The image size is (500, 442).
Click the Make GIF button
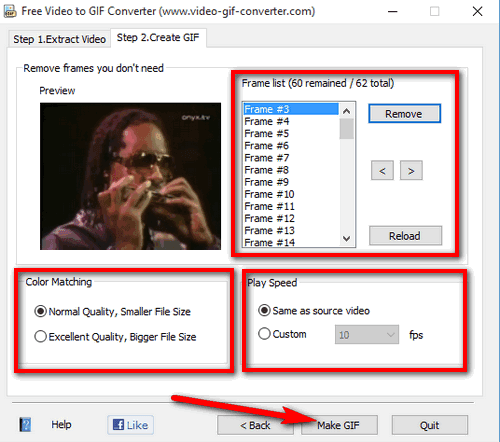click(339, 425)
